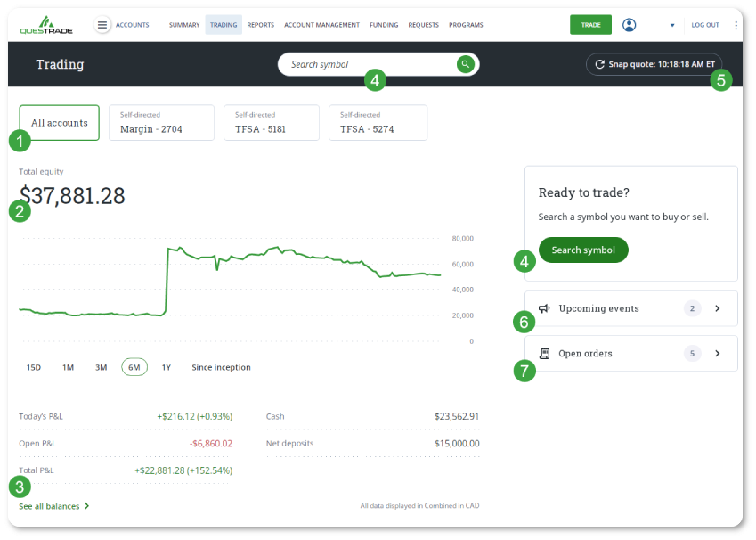Switch chart range to 1Y
756x540 pixels.
(x=166, y=366)
